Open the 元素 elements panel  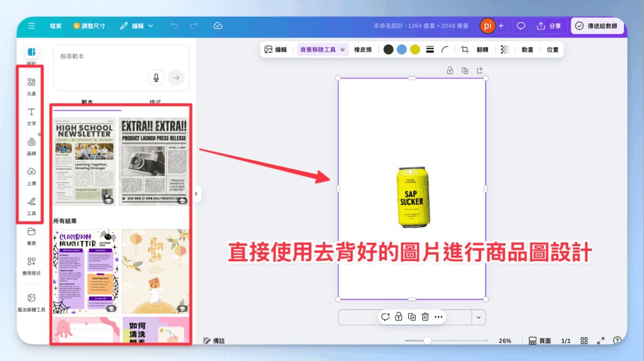[x=31, y=87]
